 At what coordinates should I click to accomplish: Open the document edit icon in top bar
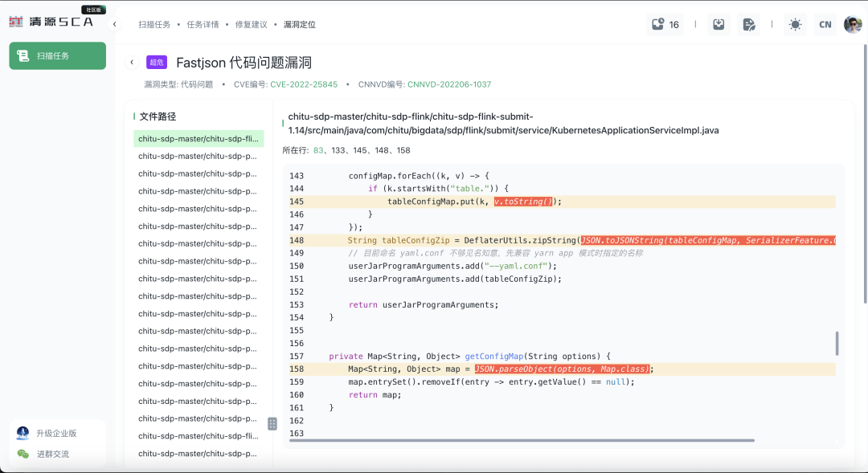748,24
